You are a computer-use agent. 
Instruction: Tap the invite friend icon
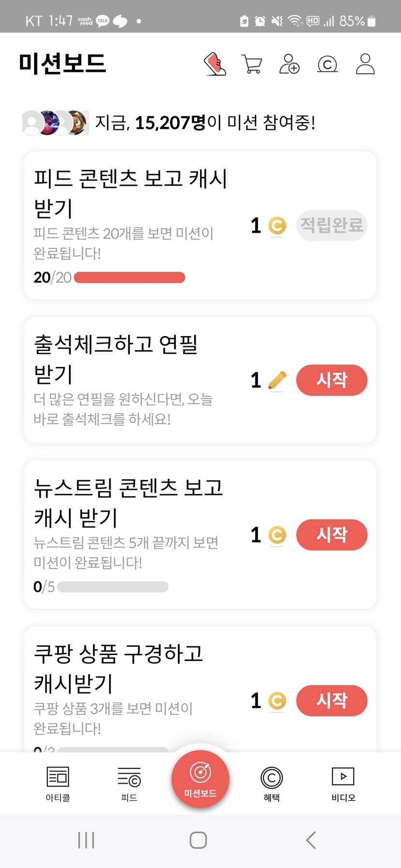289,64
